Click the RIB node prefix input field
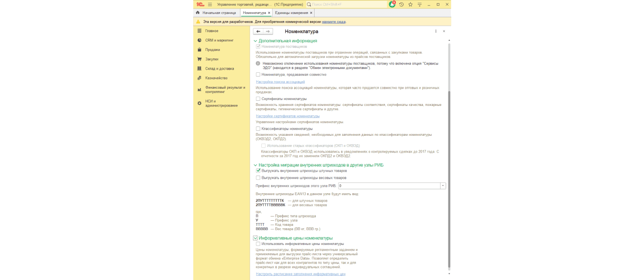Image resolution: width=644 pixels, height=280 pixels. 389,186
